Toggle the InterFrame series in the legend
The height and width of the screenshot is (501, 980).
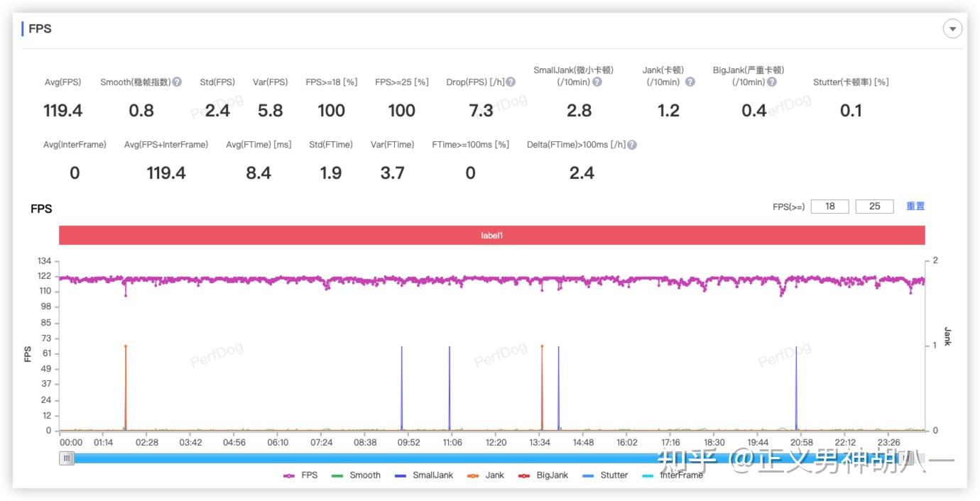[x=672, y=475]
